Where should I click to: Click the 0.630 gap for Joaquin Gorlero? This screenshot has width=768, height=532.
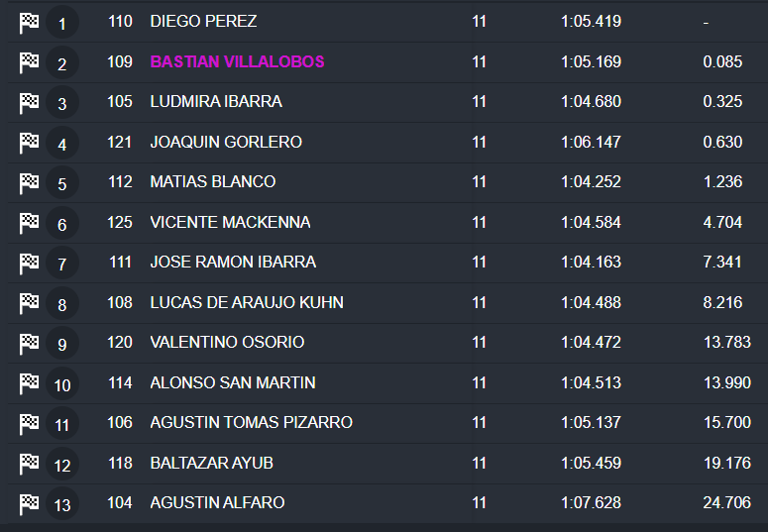tap(722, 142)
